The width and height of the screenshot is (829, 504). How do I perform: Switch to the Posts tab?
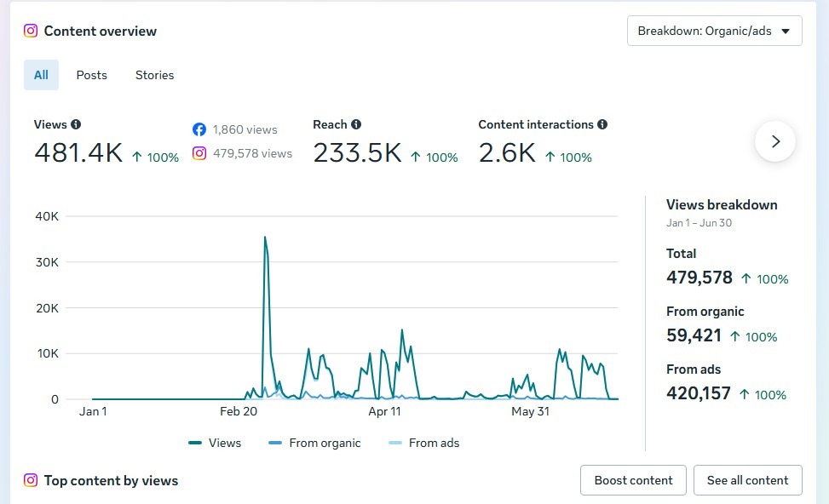click(x=91, y=75)
